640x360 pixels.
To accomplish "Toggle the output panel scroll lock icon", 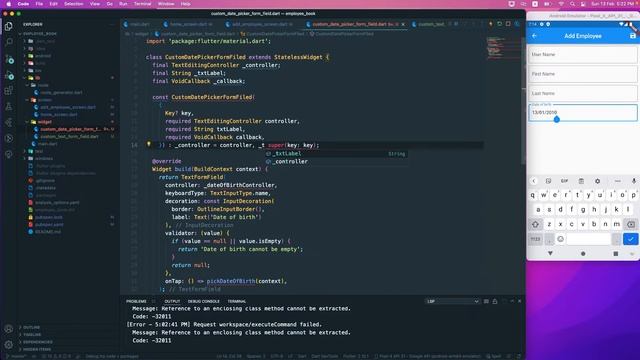I will pyautogui.click(x=495, y=301).
